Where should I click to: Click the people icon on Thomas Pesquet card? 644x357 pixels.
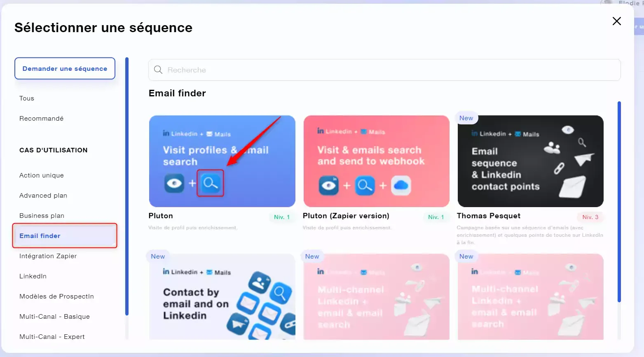(x=552, y=148)
